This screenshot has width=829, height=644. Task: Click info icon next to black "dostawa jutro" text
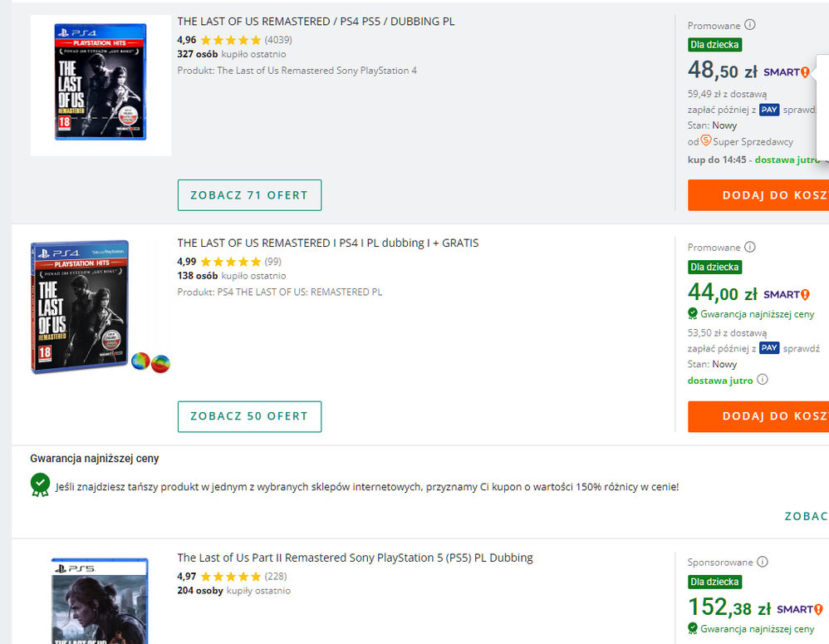click(763, 380)
